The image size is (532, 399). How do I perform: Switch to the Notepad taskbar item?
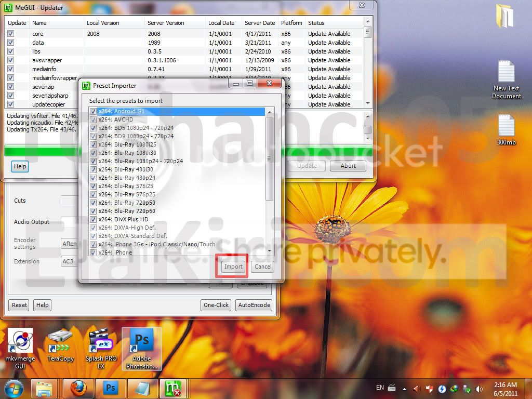point(142,389)
